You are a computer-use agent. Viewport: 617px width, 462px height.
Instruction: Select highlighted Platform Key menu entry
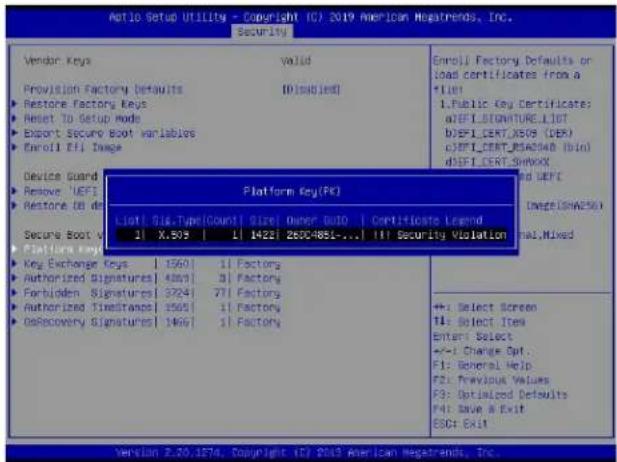pyautogui.click(x=62, y=249)
